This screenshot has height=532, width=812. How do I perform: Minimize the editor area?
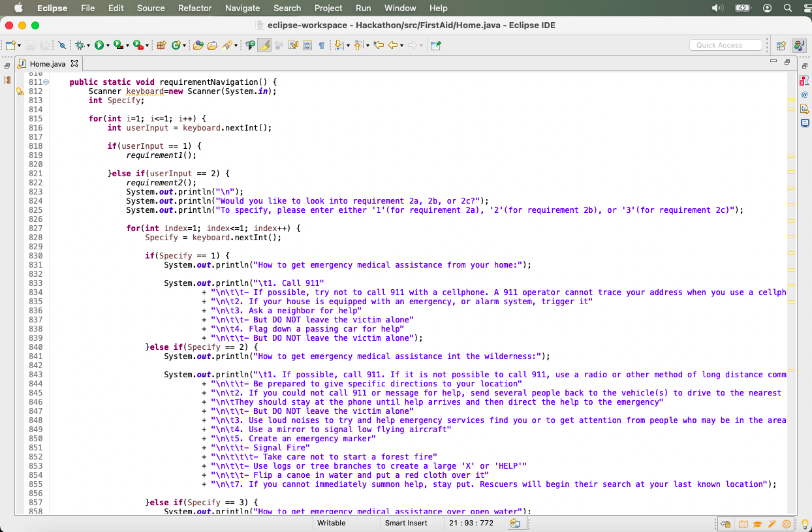point(773,61)
